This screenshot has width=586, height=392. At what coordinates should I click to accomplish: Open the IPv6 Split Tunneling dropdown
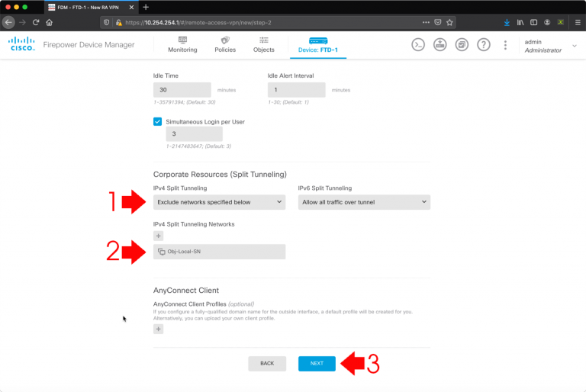pyautogui.click(x=364, y=202)
